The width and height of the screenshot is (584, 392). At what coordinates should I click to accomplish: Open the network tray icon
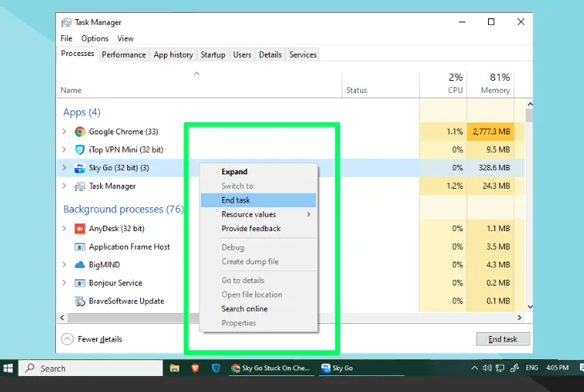point(500,368)
